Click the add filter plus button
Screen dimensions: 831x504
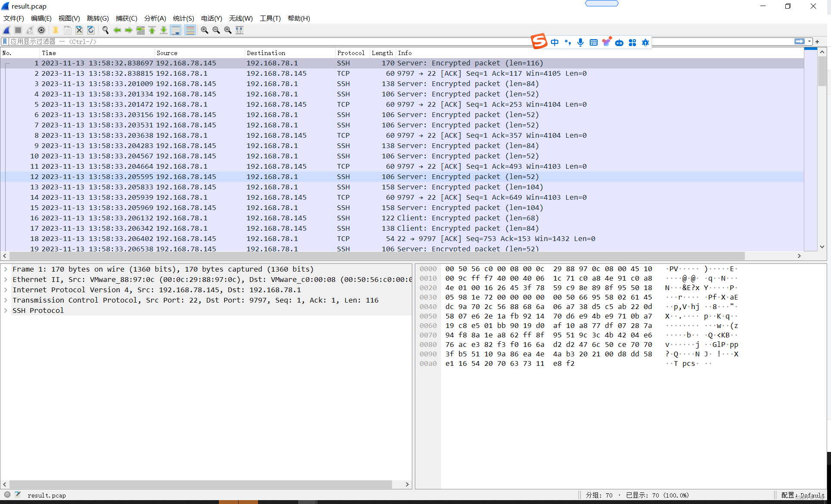click(817, 42)
